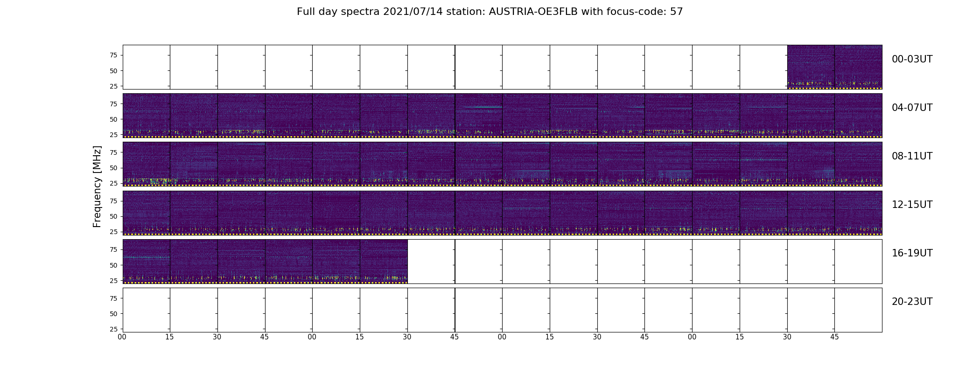Click the 75 MHz tick of the 16-19UT row
The width and height of the screenshot is (980, 373).
113,249
